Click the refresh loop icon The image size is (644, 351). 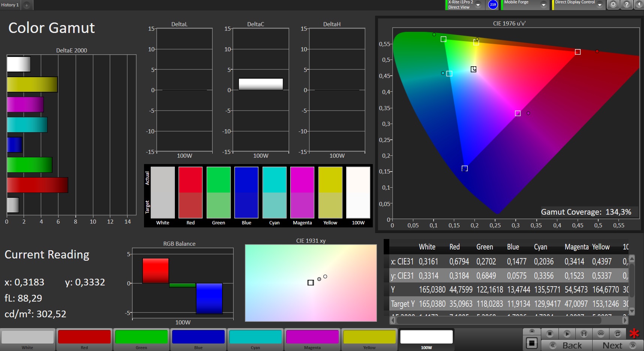pos(618,333)
